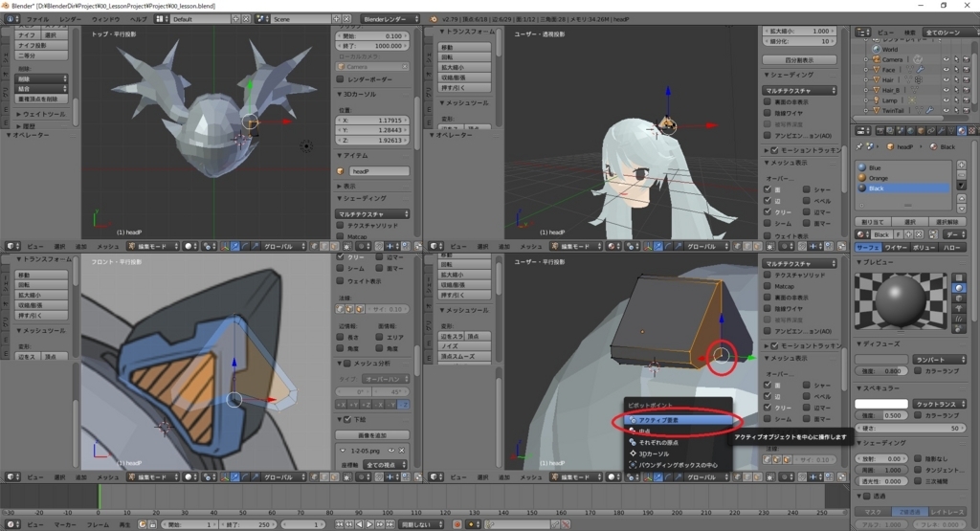The image size is (980, 531).
Task: Open the ファイル menu
Action: tap(37, 19)
